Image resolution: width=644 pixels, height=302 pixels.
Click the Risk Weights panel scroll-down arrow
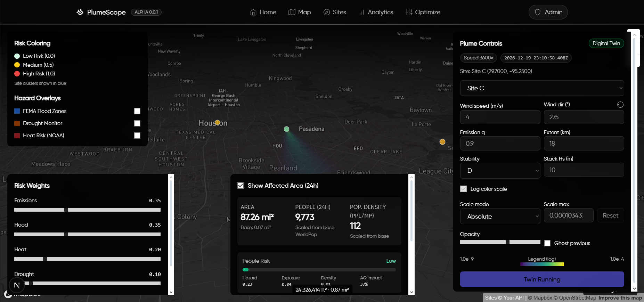point(171,292)
